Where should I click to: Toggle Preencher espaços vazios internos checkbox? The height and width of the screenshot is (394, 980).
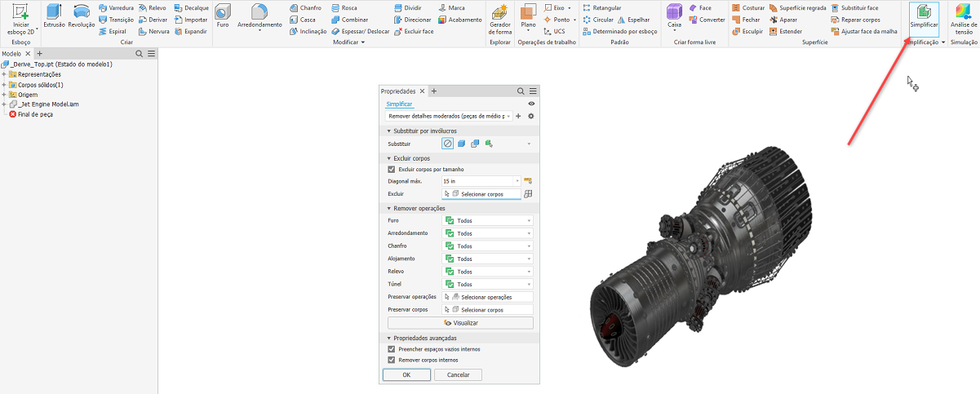pyautogui.click(x=392, y=349)
